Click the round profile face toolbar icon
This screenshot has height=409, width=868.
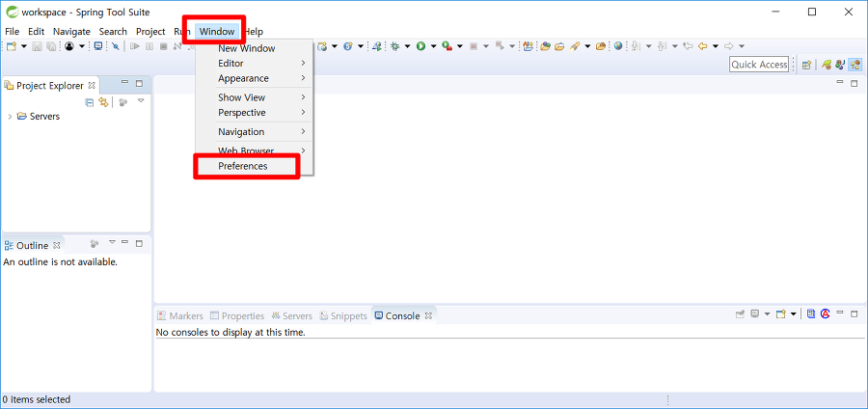pyautogui.click(x=69, y=46)
